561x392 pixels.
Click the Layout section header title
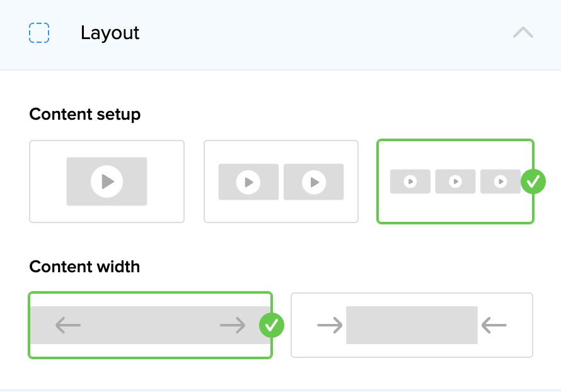click(110, 33)
